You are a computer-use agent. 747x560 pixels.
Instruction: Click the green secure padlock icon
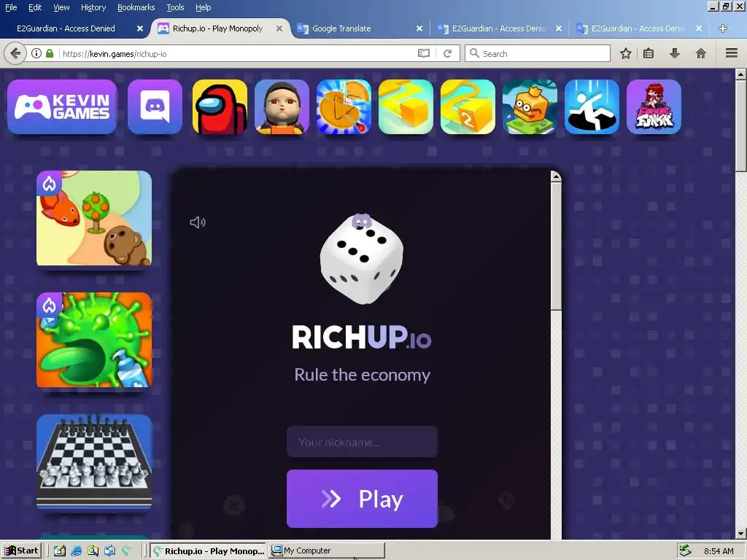click(x=50, y=53)
